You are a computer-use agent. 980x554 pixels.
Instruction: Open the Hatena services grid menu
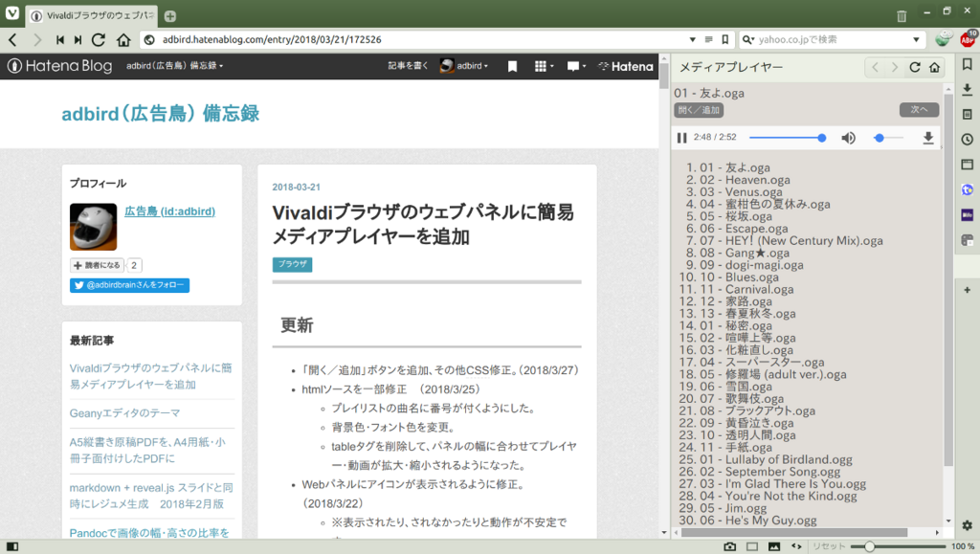pos(544,66)
